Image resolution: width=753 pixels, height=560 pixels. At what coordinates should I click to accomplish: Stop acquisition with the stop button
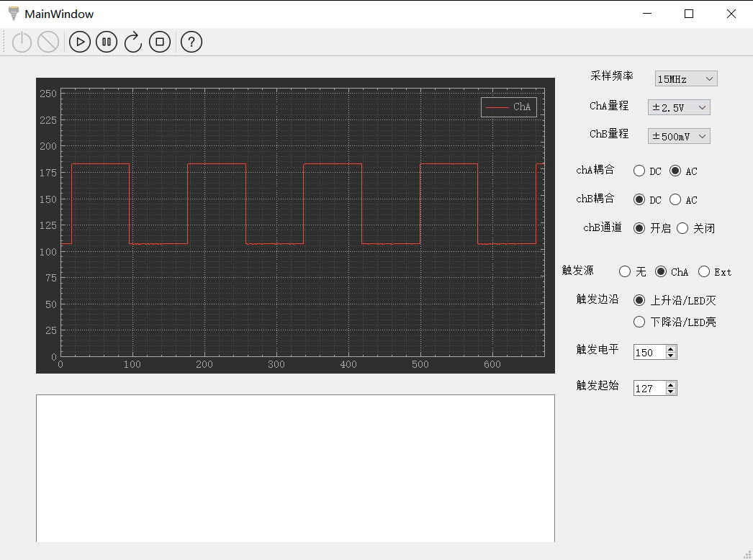[160, 42]
